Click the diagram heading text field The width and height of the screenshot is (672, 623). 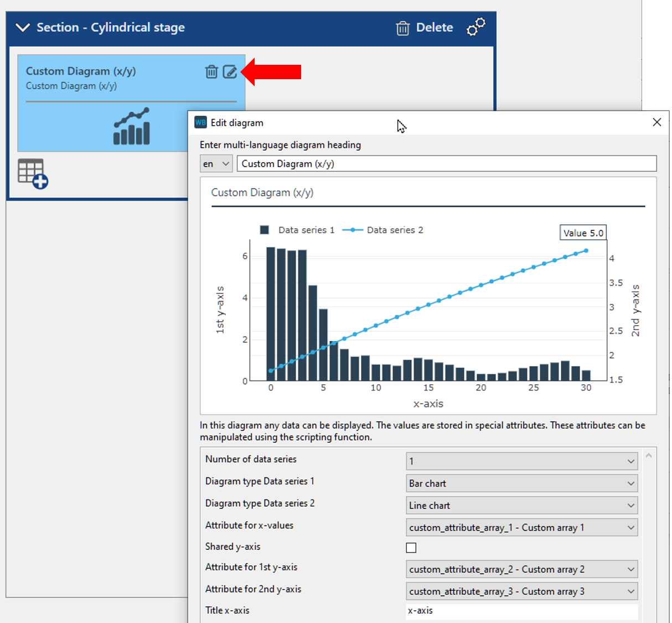[446, 164]
